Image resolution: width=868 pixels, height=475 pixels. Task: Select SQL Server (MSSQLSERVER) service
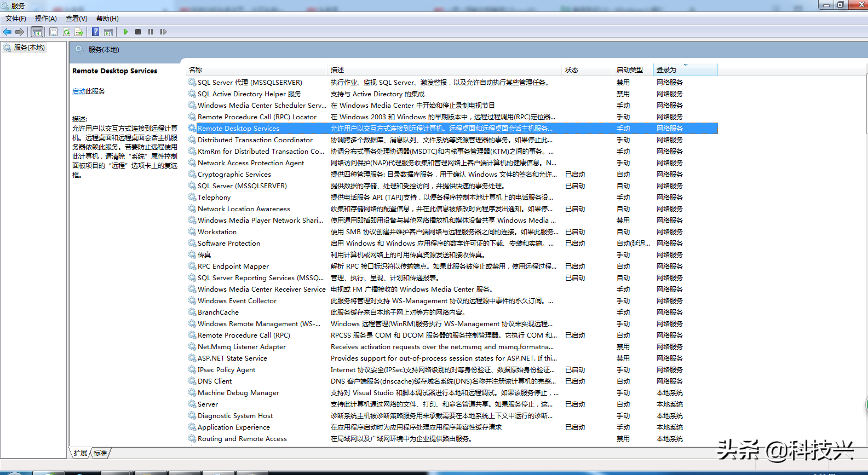pyautogui.click(x=452, y=186)
